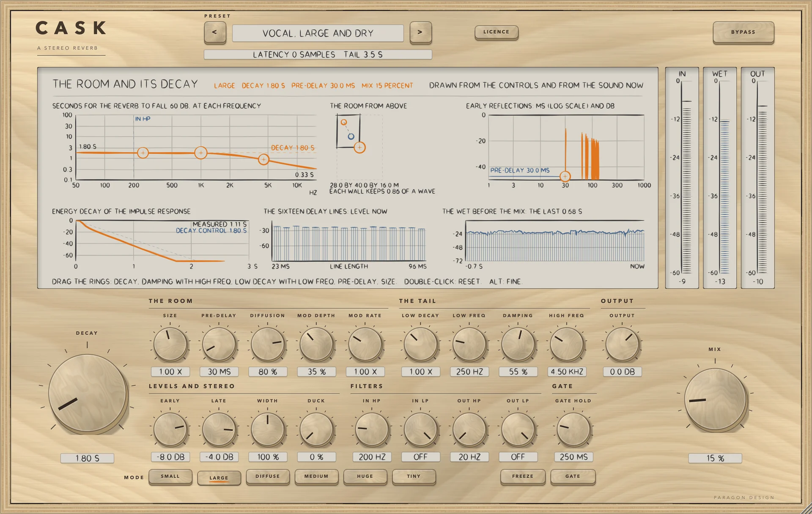Click the damping ring near 5K on the decay curve
812x514 pixels.
click(x=263, y=159)
